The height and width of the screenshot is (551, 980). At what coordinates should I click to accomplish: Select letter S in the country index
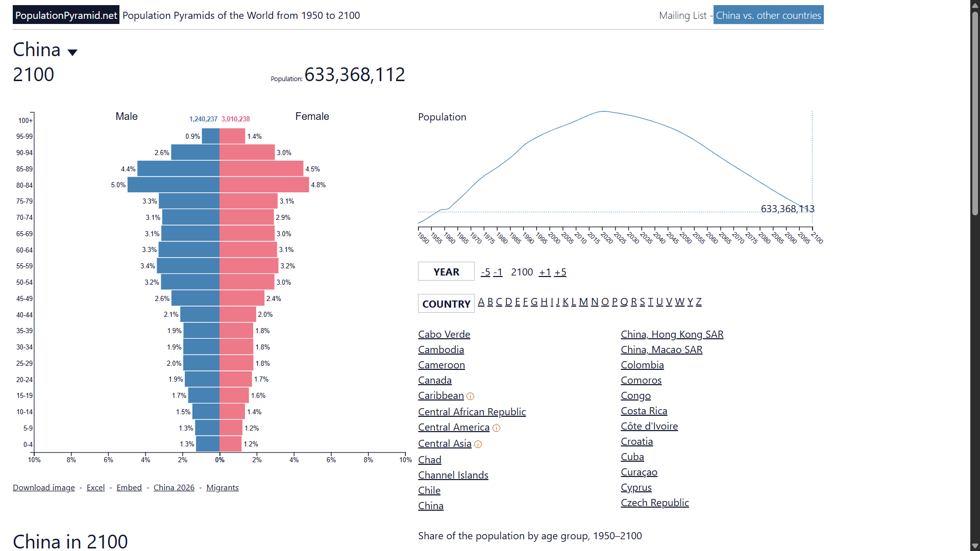click(642, 302)
